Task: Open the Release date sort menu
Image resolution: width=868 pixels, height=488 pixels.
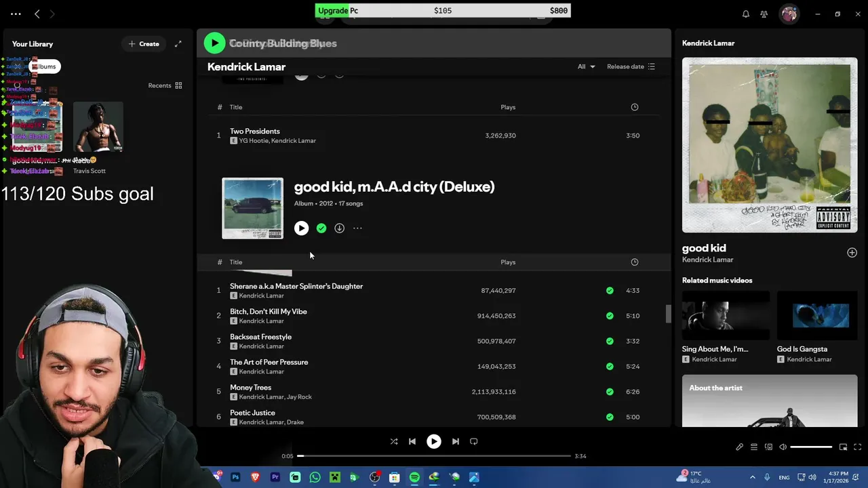Action: (x=631, y=66)
